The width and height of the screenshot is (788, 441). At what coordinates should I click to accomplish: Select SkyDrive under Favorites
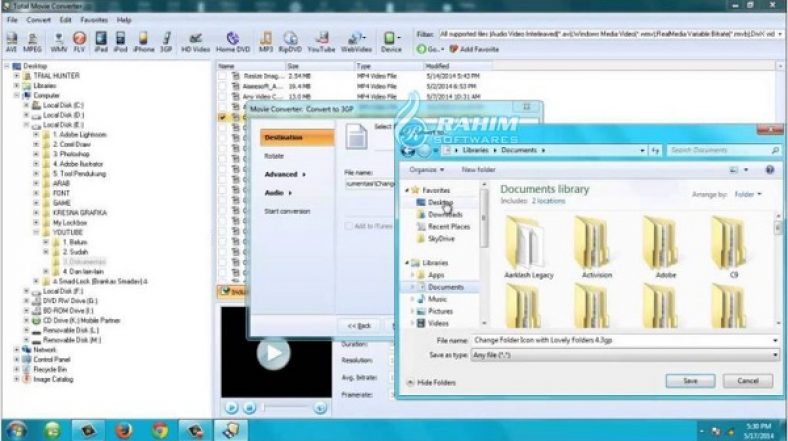point(436,239)
